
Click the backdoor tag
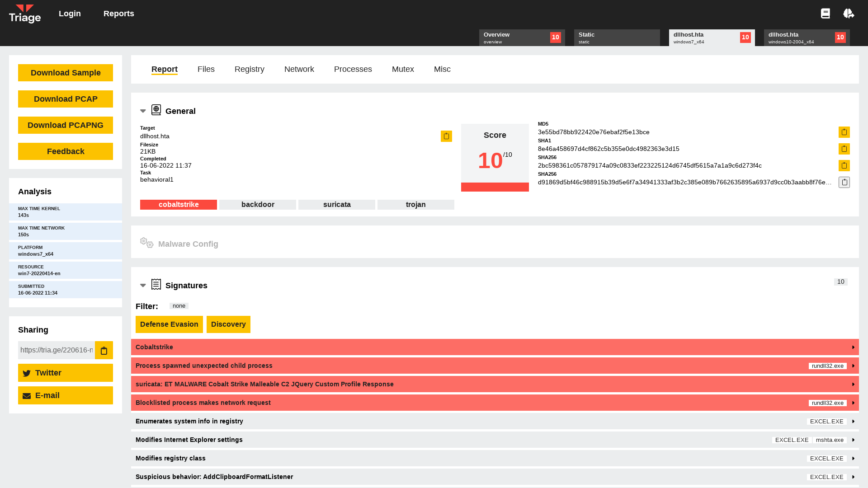pyautogui.click(x=258, y=205)
